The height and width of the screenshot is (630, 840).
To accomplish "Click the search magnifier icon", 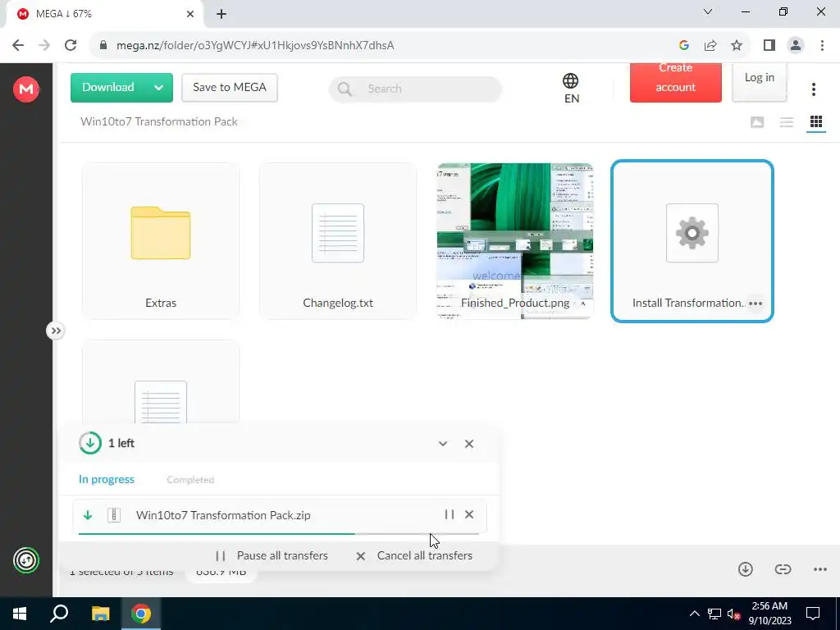I will [x=345, y=89].
